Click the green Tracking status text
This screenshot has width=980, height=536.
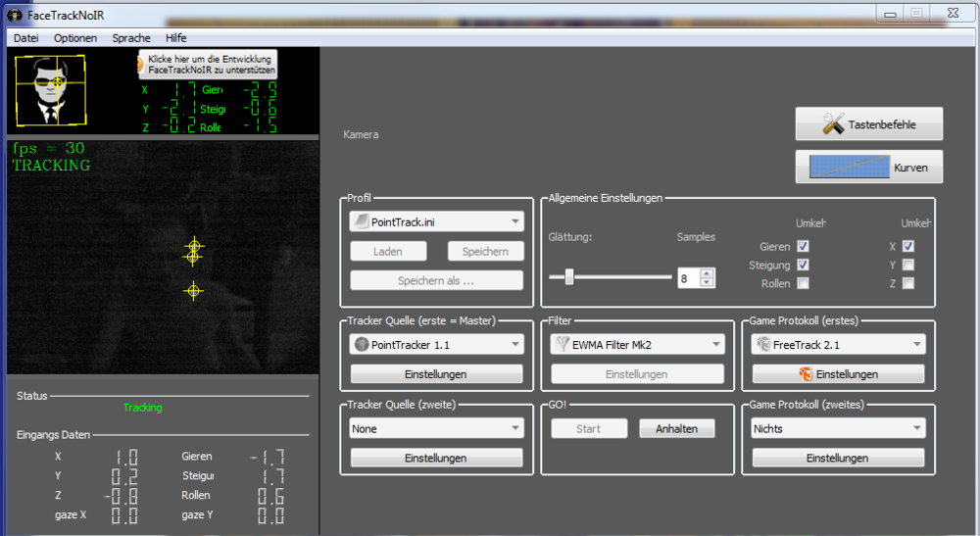pyautogui.click(x=142, y=408)
